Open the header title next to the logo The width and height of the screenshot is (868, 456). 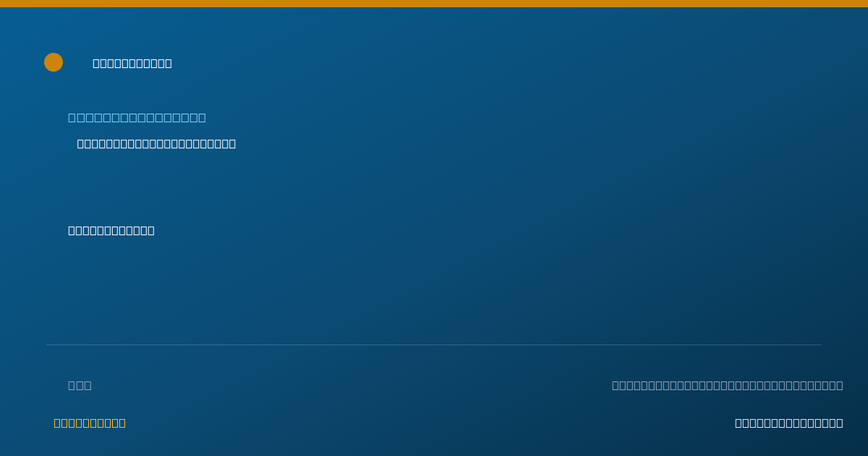coord(132,63)
